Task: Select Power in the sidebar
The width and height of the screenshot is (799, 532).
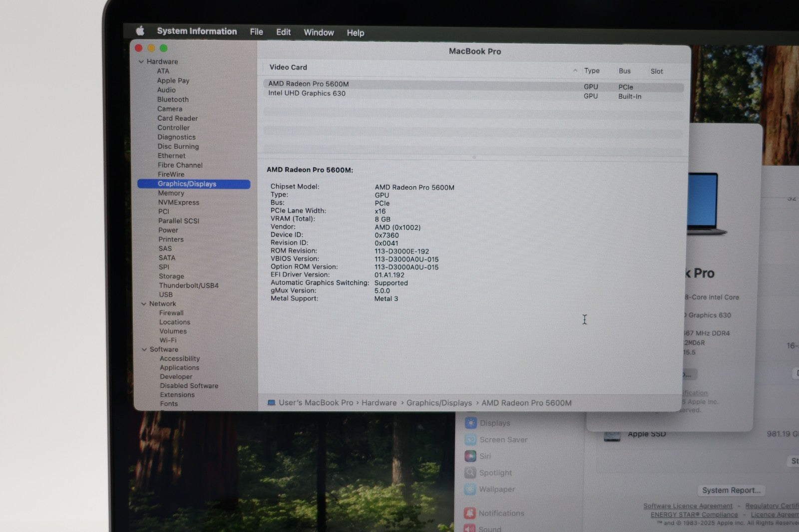Action: coord(168,231)
